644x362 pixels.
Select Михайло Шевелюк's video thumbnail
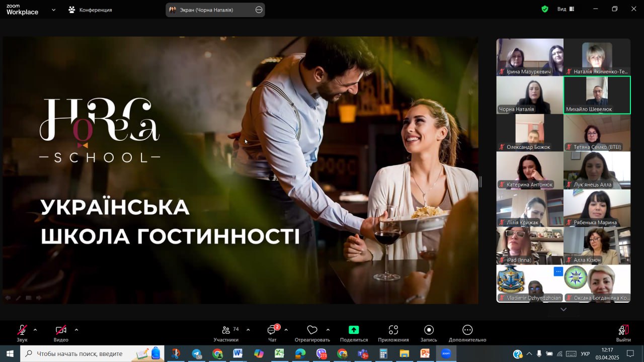pos(597,95)
